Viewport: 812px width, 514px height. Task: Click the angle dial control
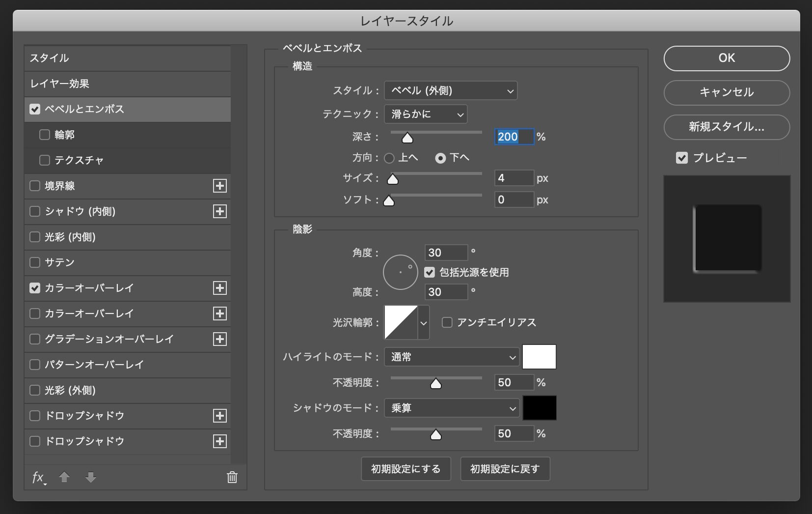click(x=400, y=272)
